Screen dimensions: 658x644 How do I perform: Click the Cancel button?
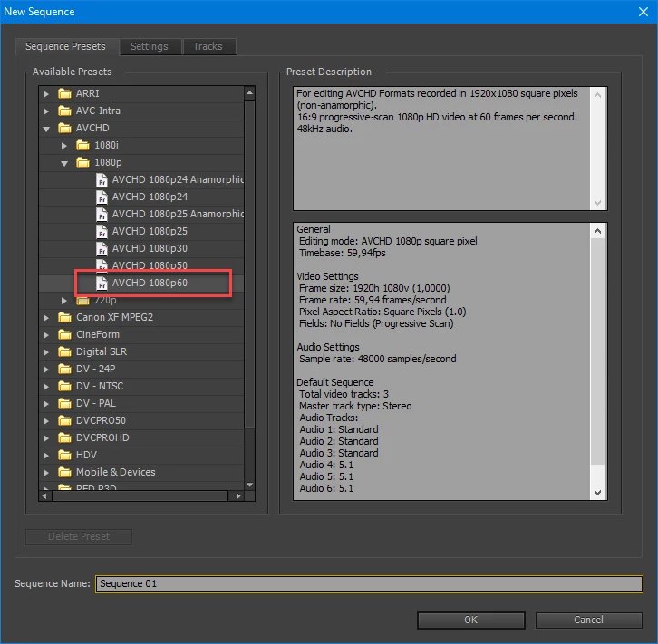588,620
